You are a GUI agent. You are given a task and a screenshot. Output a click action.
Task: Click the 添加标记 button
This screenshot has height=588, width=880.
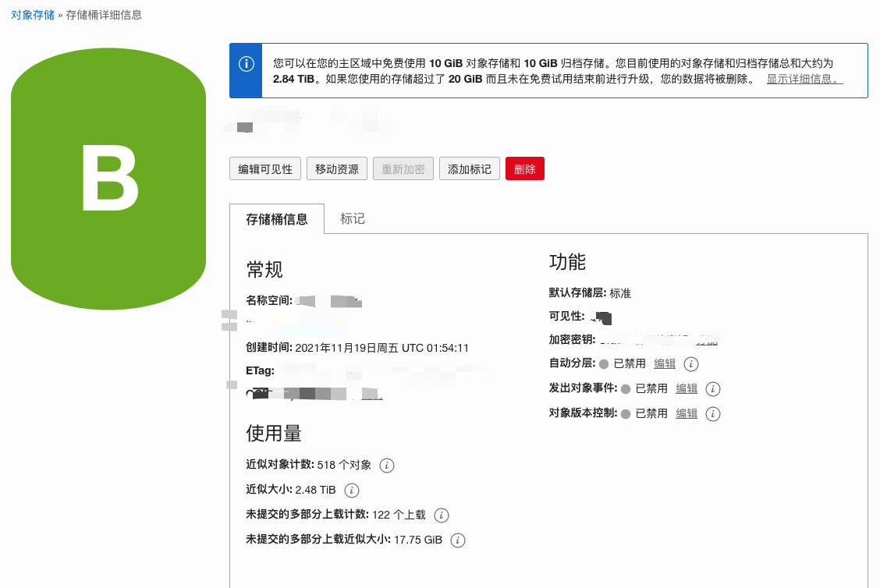(469, 168)
